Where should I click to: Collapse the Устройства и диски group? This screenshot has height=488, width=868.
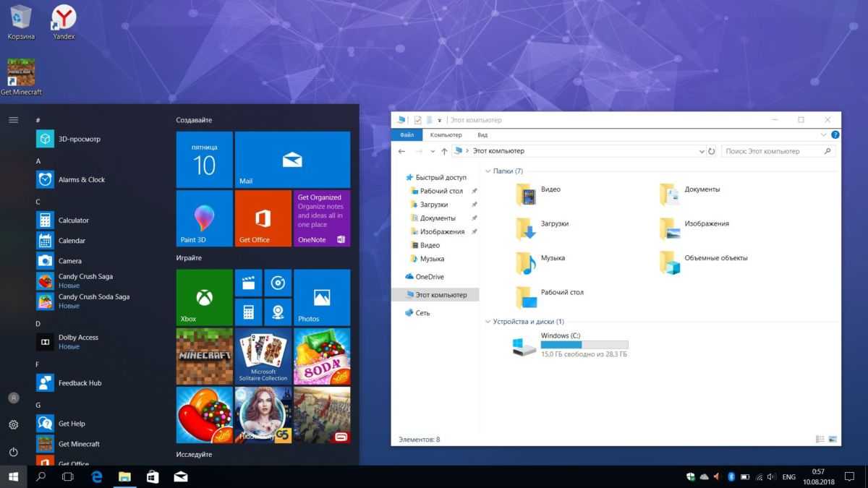(488, 322)
